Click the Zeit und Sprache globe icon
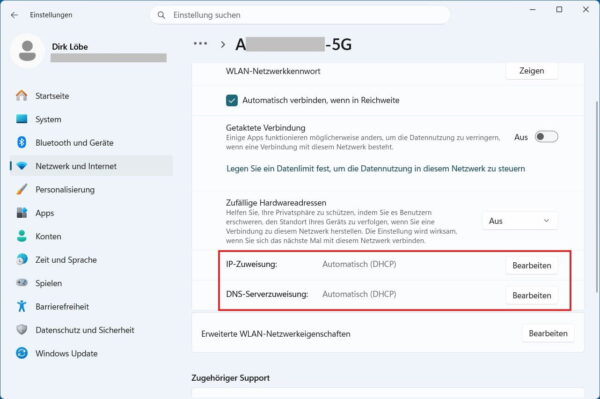The width and height of the screenshot is (600, 399). (x=22, y=259)
